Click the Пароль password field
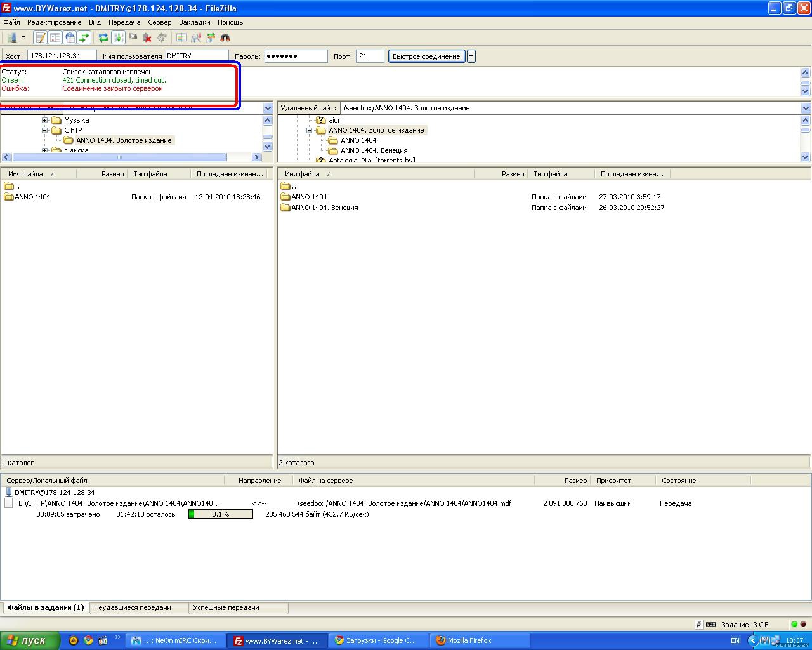 (x=296, y=56)
